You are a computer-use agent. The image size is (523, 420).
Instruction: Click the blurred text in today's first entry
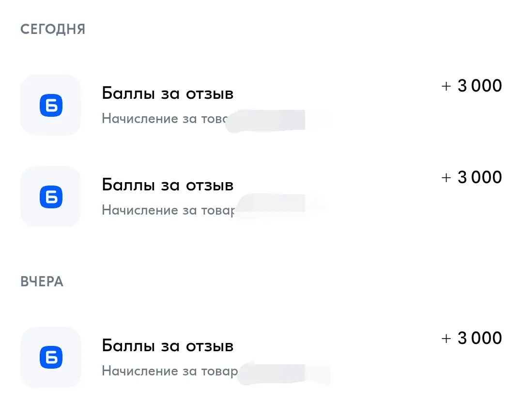point(277,121)
